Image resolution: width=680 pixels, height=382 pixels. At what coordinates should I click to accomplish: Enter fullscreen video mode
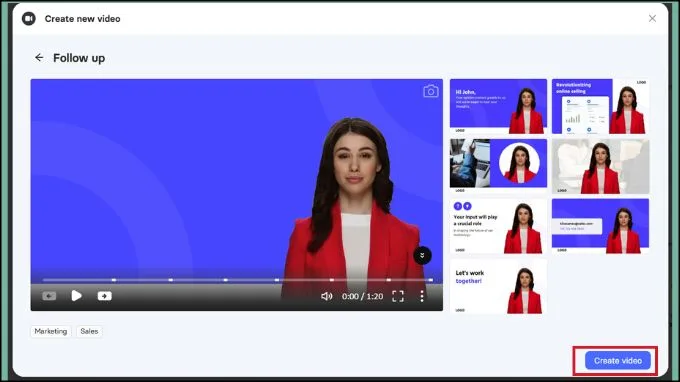pyautogui.click(x=398, y=296)
